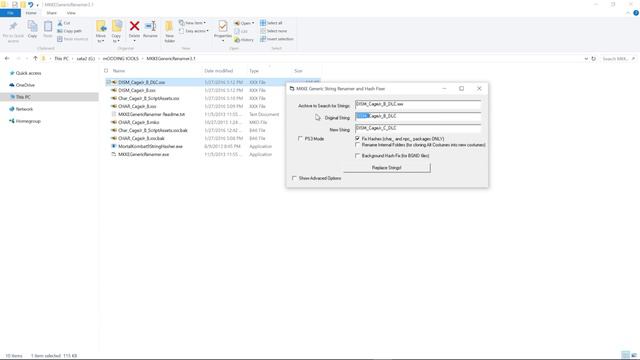Sort by the Type column header
Image resolution: width=640 pixels, height=360 pixels.
[254, 71]
